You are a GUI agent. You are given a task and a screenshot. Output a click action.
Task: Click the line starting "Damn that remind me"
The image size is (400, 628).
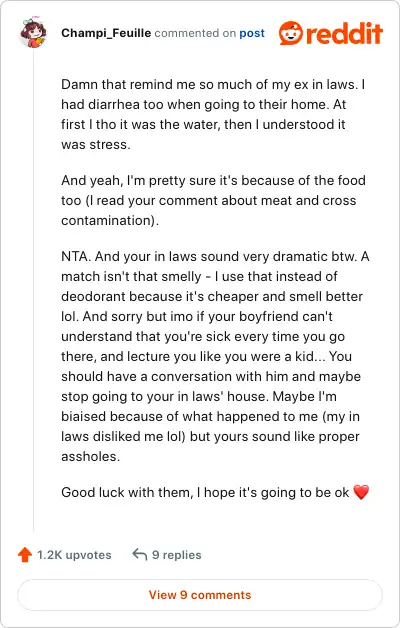[213, 85]
